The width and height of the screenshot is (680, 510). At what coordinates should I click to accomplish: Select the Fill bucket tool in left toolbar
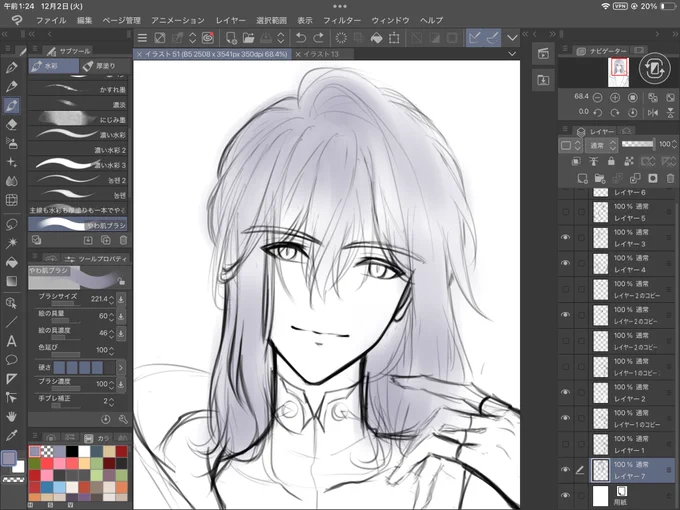12,262
